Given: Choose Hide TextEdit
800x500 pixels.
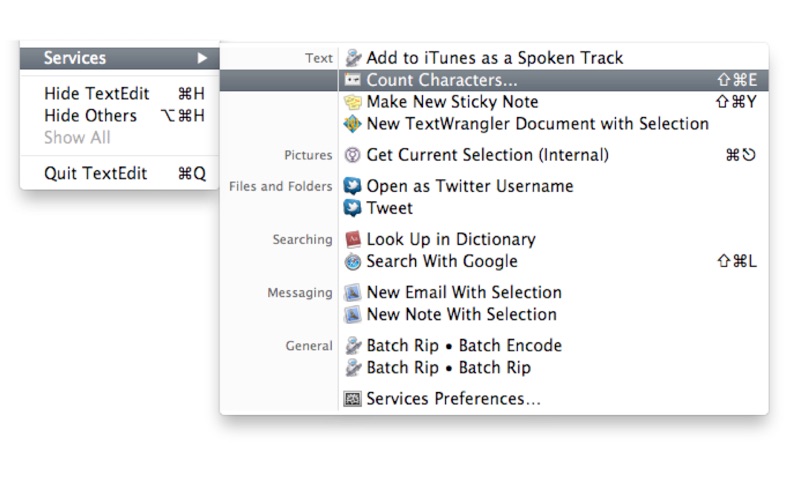Looking at the screenshot, I should [x=119, y=93].
